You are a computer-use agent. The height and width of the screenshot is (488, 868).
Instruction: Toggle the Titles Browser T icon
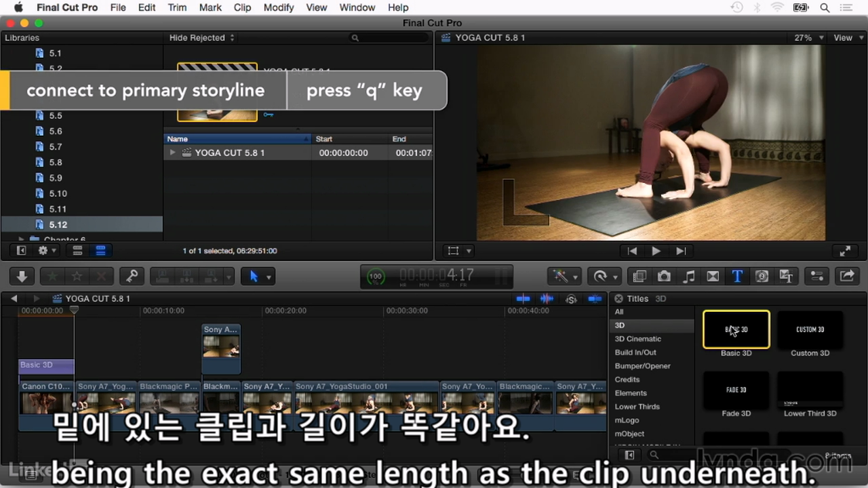point(737,276)
